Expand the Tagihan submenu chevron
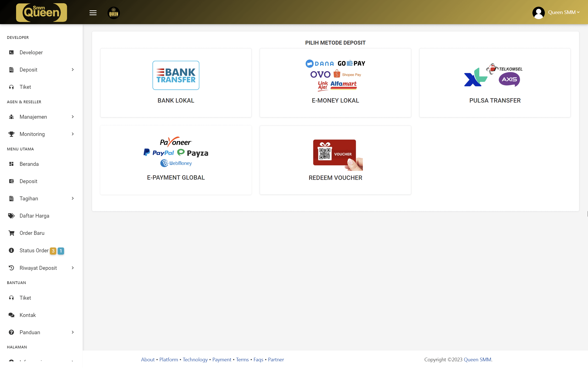The height and width of the screenshot is (368, 588). [x=73, y=198]
